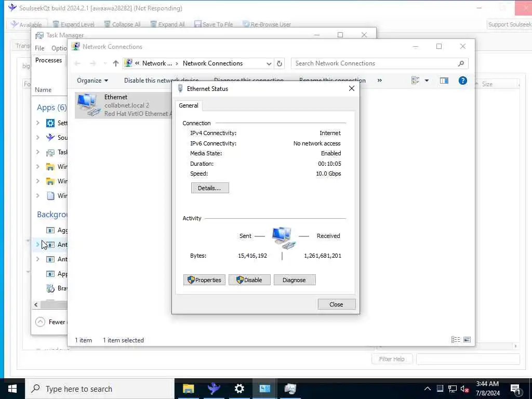Open Details in Ethernet Status
The width and height of the screenshot is (532, 399).
point(210,188)
